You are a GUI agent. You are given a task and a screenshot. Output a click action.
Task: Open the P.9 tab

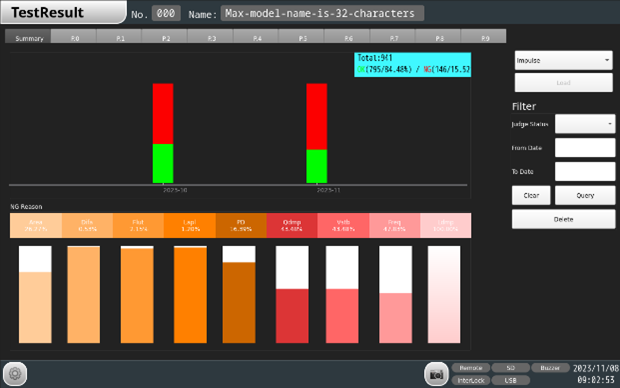click(x=485, y=36)
